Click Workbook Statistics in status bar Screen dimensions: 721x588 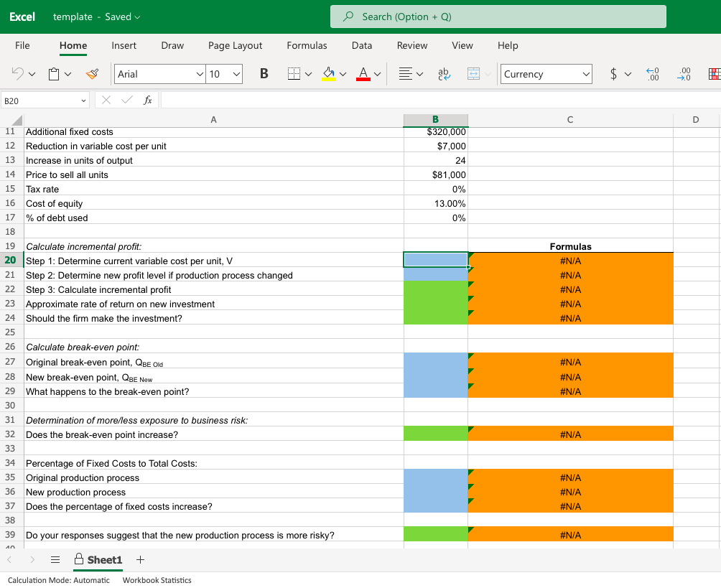coord(157,580)
